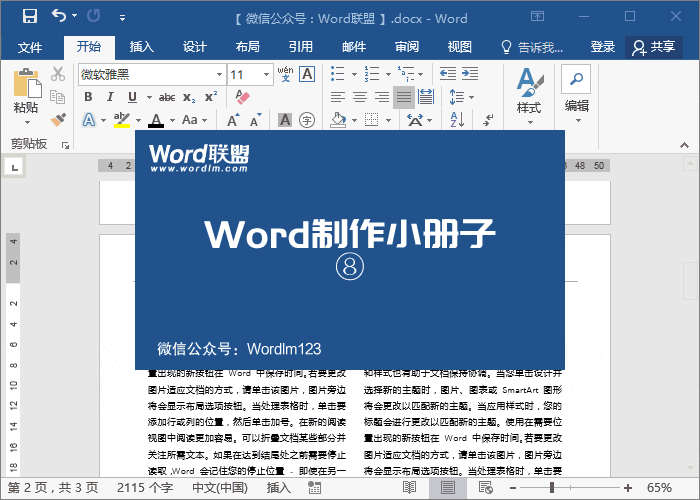Click the phonetic guide wén icon
700x500 pixels.
point(285,74)
